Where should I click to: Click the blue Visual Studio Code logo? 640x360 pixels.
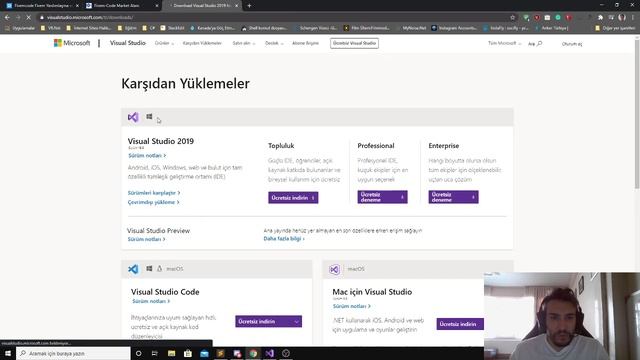(133, 269)
